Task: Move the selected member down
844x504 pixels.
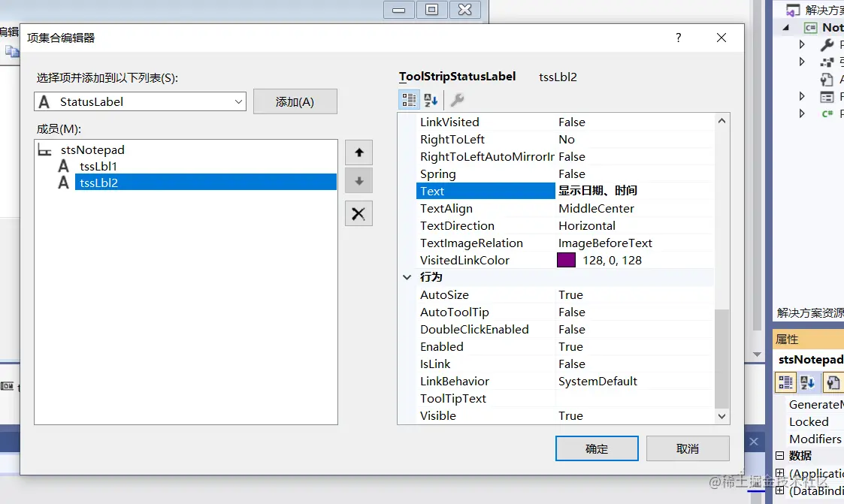Action: [359, 181]
